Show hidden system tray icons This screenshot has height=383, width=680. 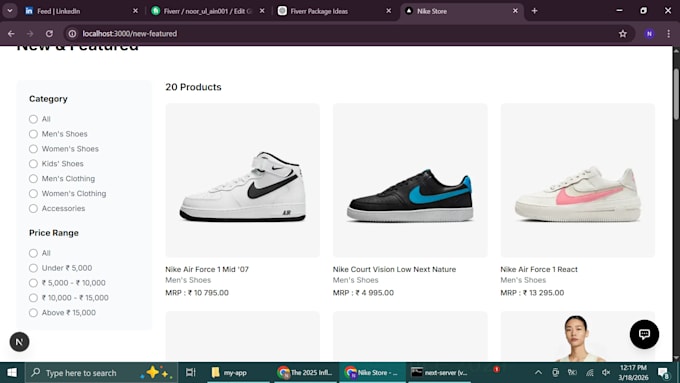538,373
